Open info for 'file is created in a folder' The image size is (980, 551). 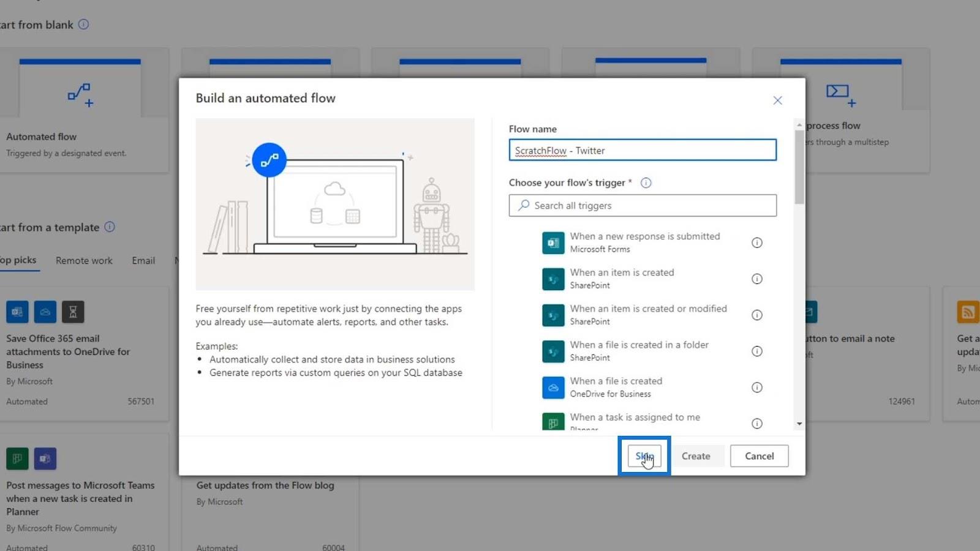[757, 351]
